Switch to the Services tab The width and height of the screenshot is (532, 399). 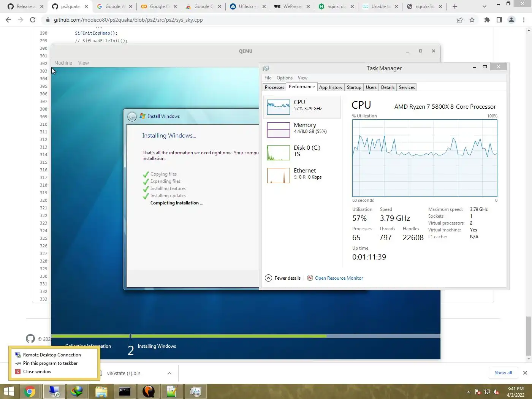pyautogui.click(x=407, y=87)
